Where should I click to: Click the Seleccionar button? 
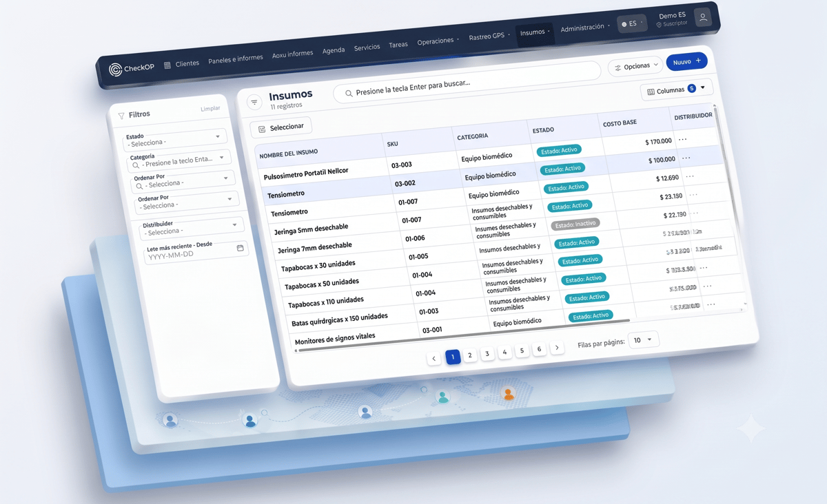pos(280,127)
